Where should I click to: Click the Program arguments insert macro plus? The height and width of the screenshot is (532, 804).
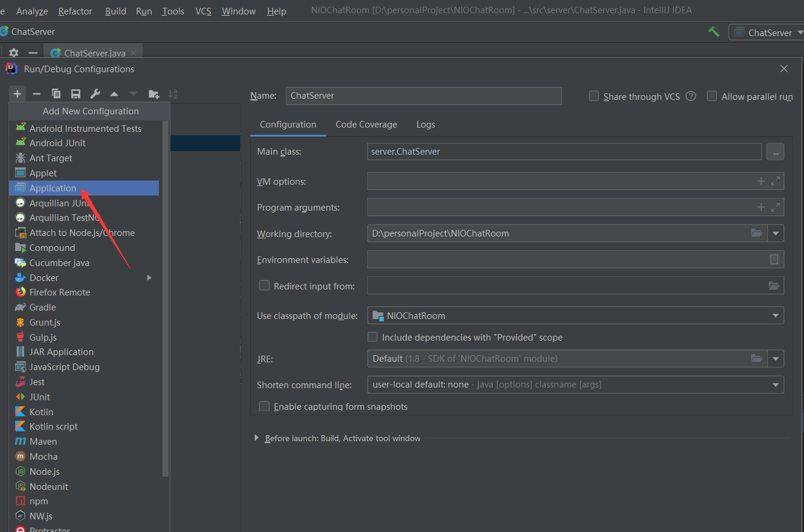pos(761,207)
